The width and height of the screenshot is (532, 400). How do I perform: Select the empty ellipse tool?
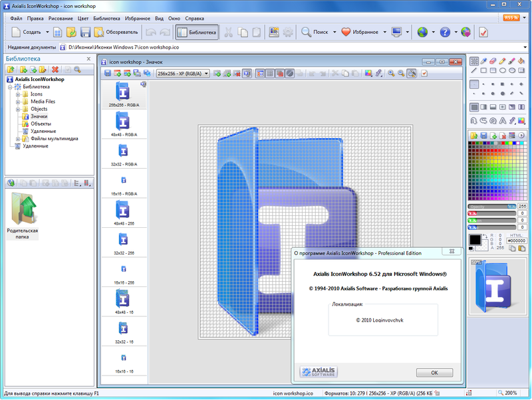[x=503, y=70]
